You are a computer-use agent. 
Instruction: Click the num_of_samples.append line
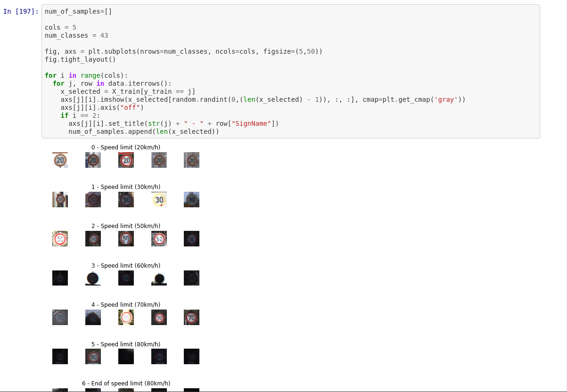[x=144, y=131]
